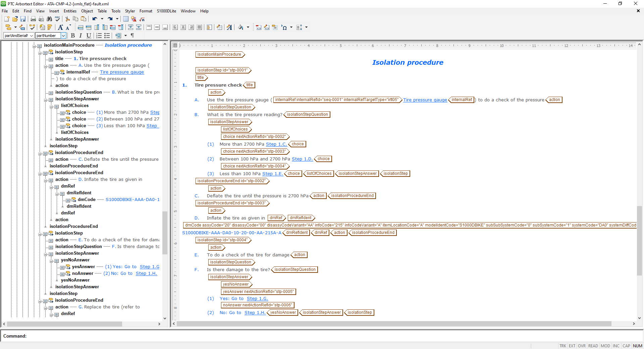Insert a graphic using the picture icon

click(x=133, y=19)
